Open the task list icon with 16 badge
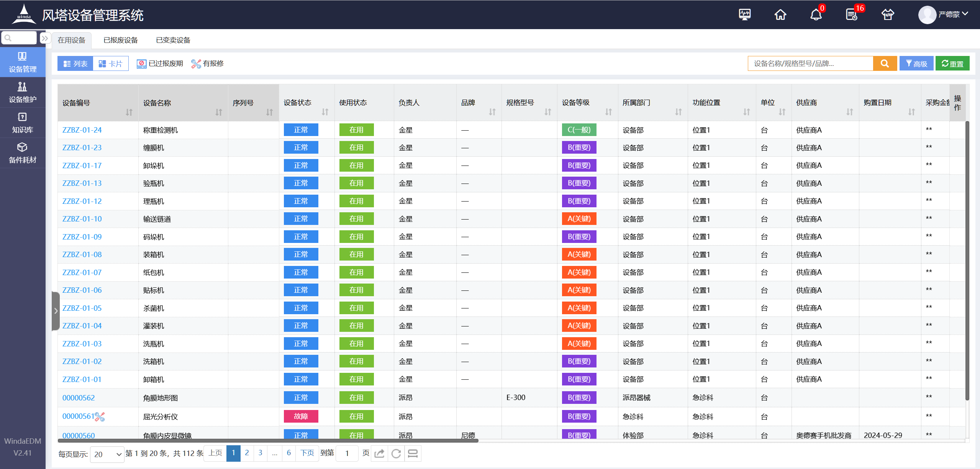The width and height of the screenshot is (980, 469). click(x=851, y=15)
